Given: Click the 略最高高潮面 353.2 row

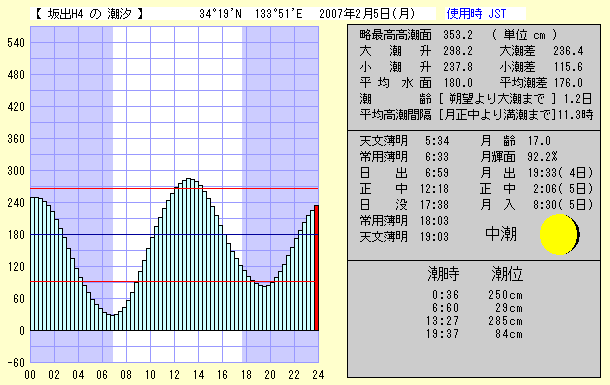Looking at the screenshot, I should (x=416, y=35).
